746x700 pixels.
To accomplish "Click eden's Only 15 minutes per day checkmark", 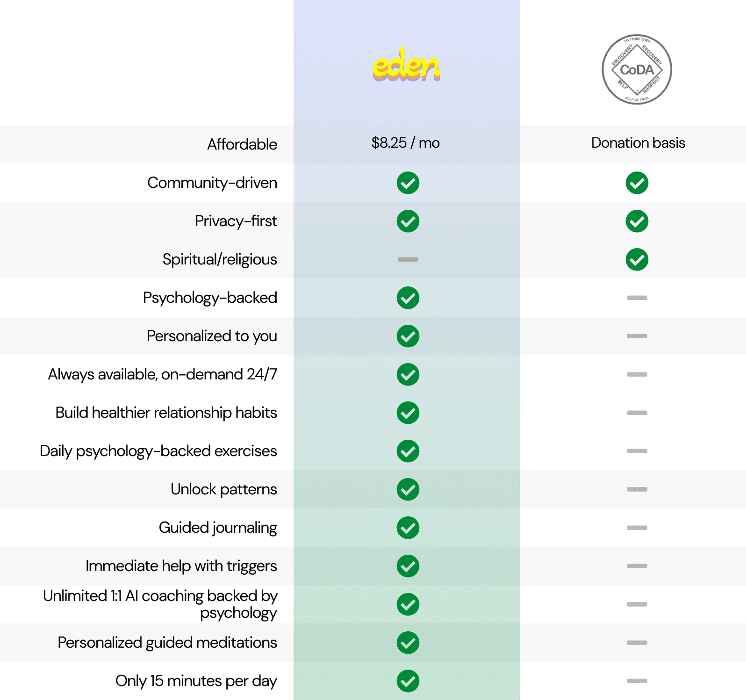I will [408, 681].
